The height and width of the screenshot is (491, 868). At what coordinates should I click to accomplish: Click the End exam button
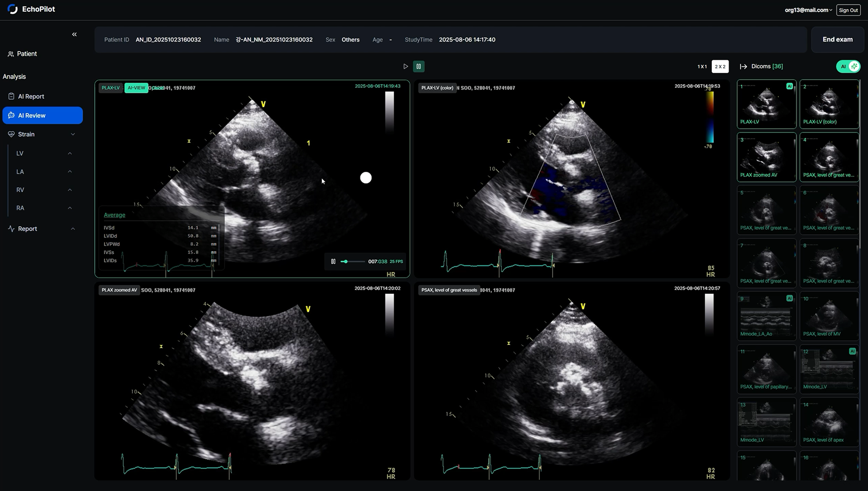(838, 40)
